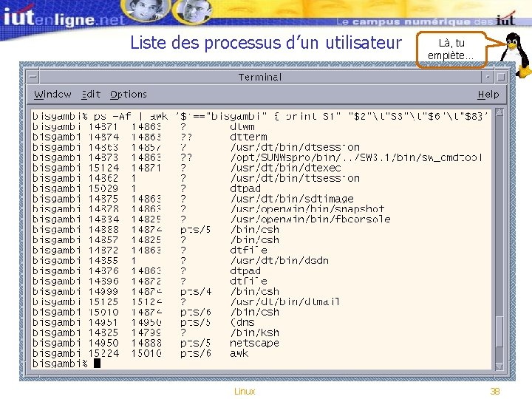
Task: Click the Terminal minimize dot button
Action: click(x=488, y=77)
